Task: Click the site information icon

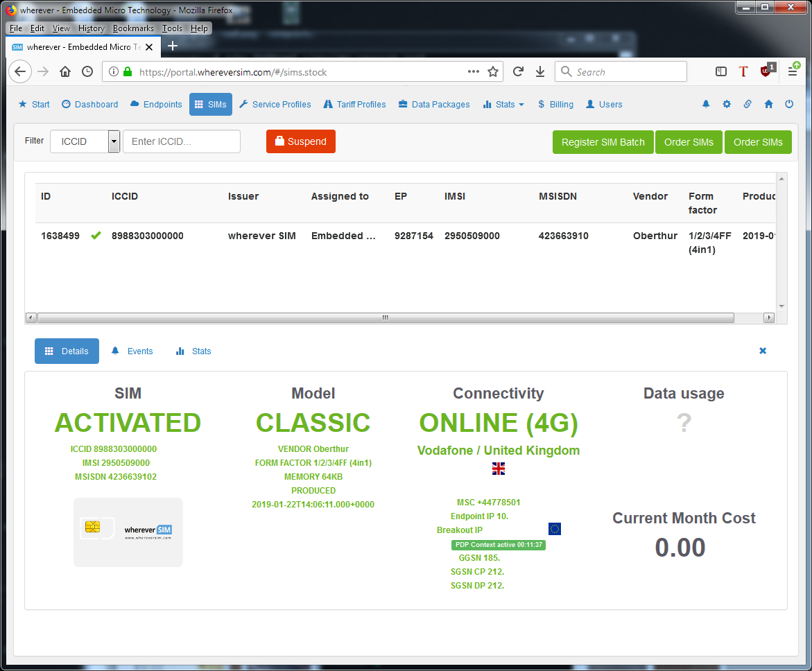Action: [x=114, y=71]
